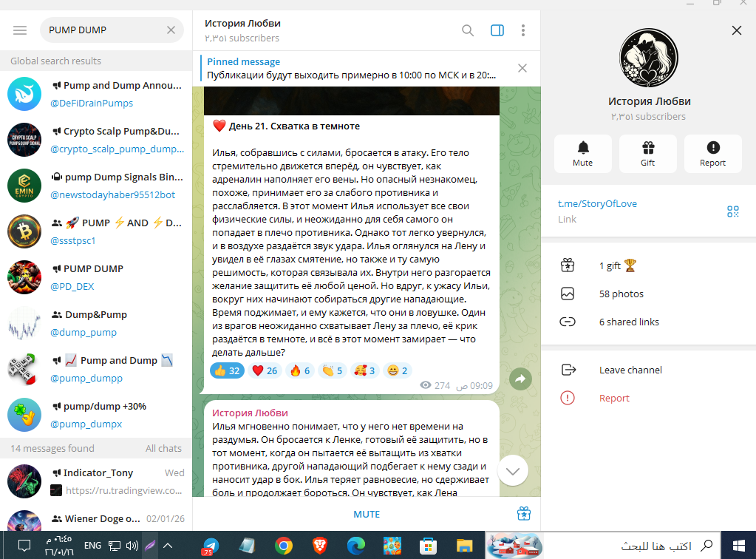Open pump Dump Signals bot result
Image resolution: width=756 pixels, height=559 pixels.
[x=96, y=186]
